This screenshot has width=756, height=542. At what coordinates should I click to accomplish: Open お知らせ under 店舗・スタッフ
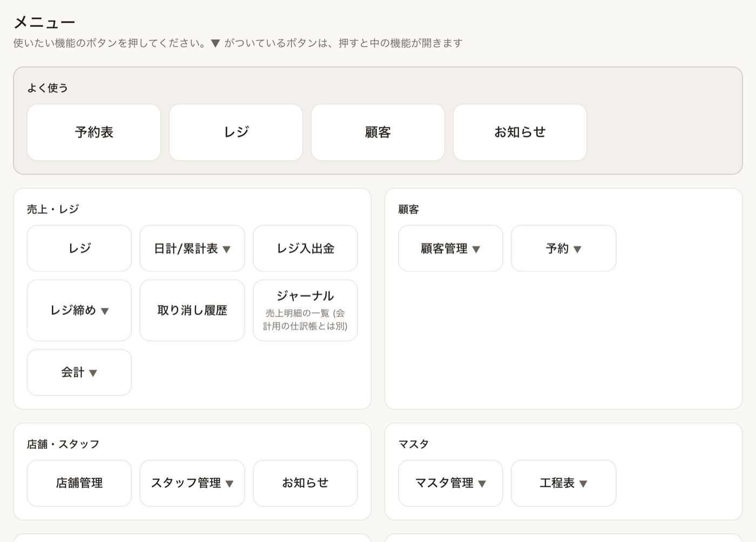pos(305,483)
